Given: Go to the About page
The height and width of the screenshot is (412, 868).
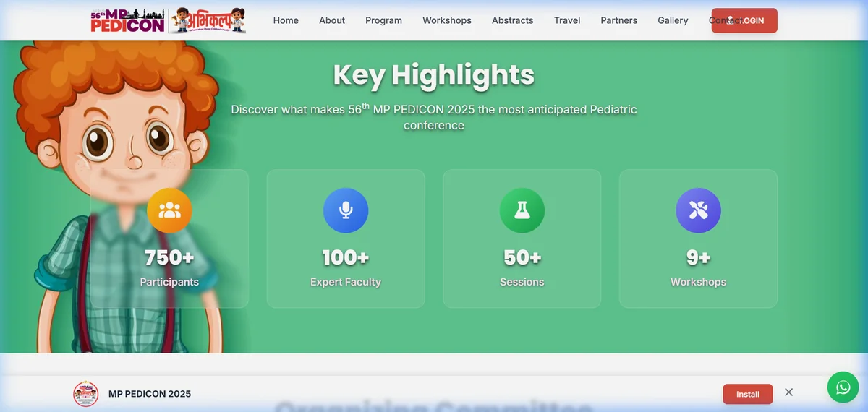Looking at the screenshot, I should click(x=332, y=20).
